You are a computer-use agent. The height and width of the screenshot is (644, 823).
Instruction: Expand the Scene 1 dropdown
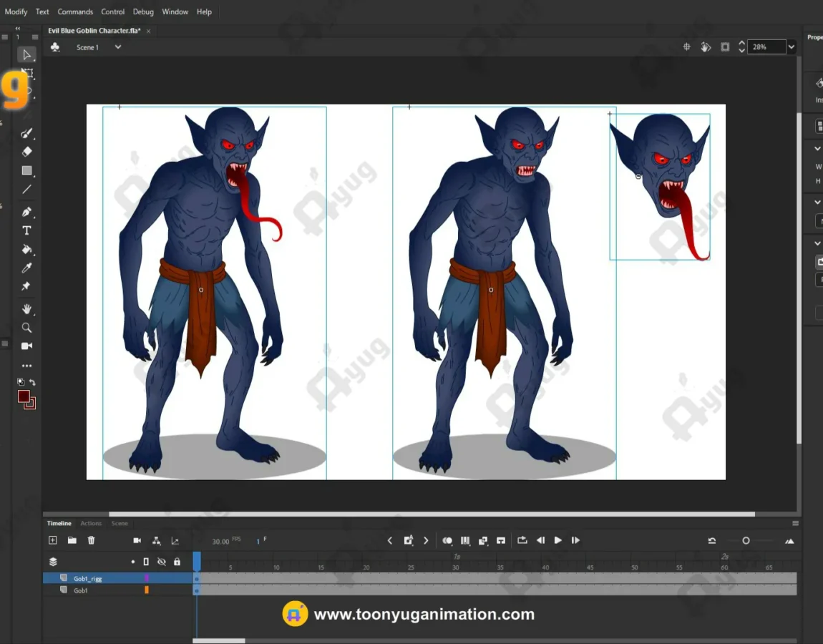click(x=118, y=47)
